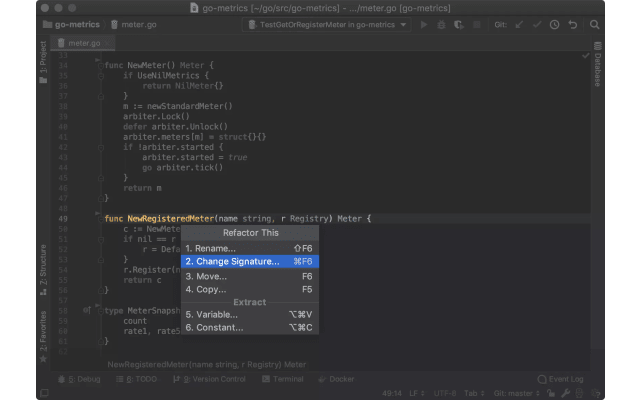Open the wrench settings icon in status bar
Image resolution: width=640 pixels, height=400 pixels.
565,393
